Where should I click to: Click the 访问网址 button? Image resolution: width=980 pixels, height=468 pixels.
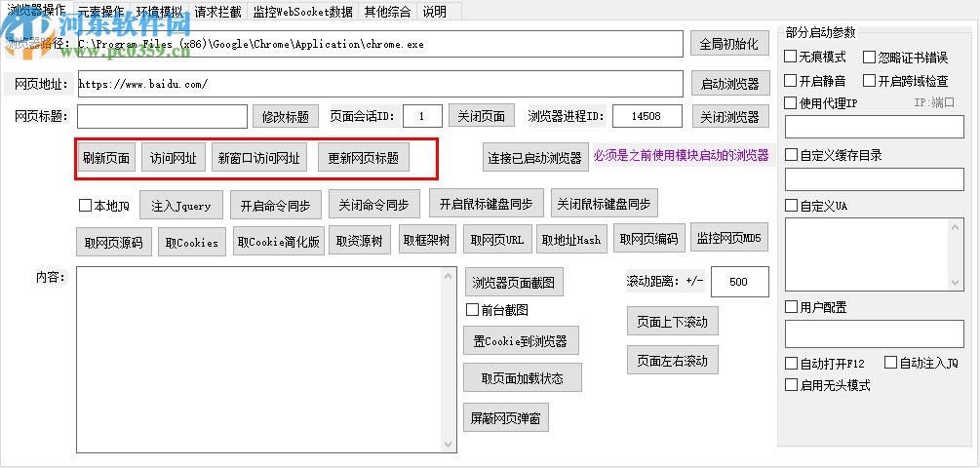coord(174,158)
